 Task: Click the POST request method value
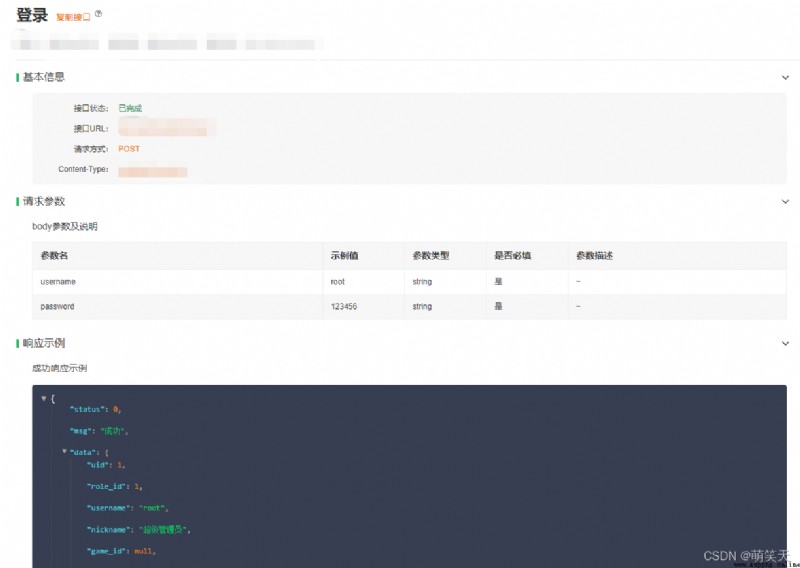click(129, 149)
